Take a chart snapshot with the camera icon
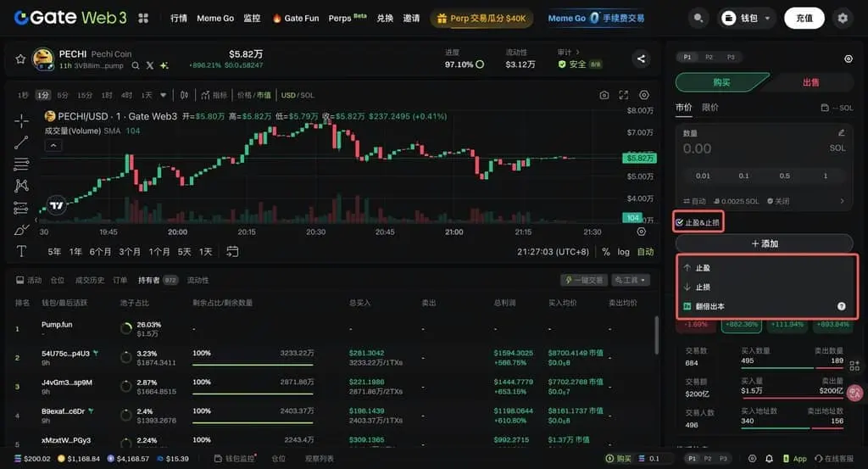Image resolution: width=868 pixels, height=469 pixels. [x=604, y=95]
